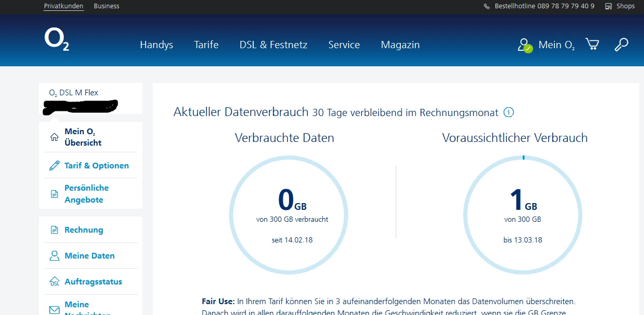The image size is (644, 315).
Task: Switch to Business section
Action: pyautogui.click(x=107, y=6)
